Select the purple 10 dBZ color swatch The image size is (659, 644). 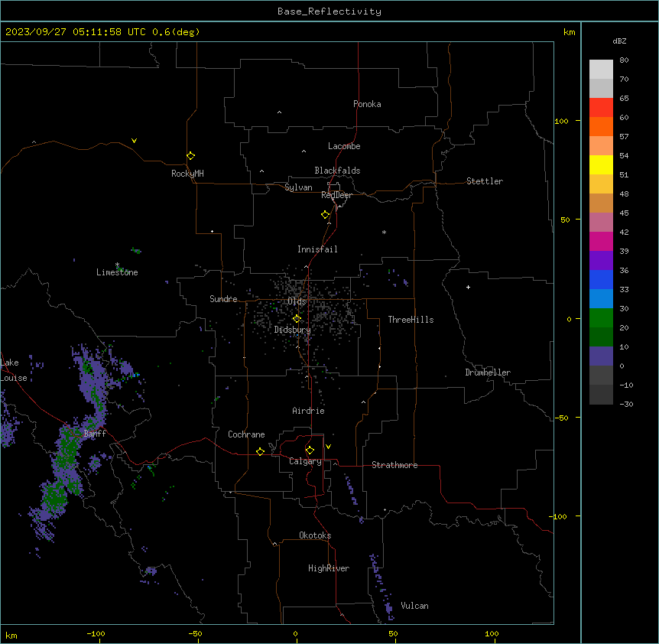(x=601, y=356)
